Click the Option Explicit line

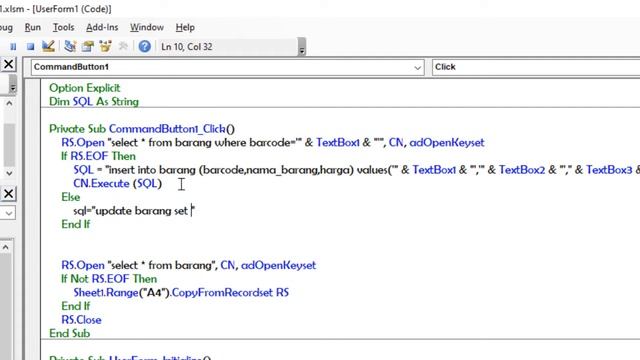click(84, 88)
